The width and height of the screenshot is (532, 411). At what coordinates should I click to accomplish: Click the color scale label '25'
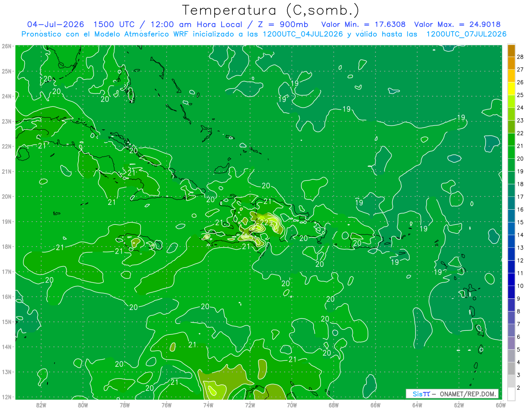coord(521,95)
